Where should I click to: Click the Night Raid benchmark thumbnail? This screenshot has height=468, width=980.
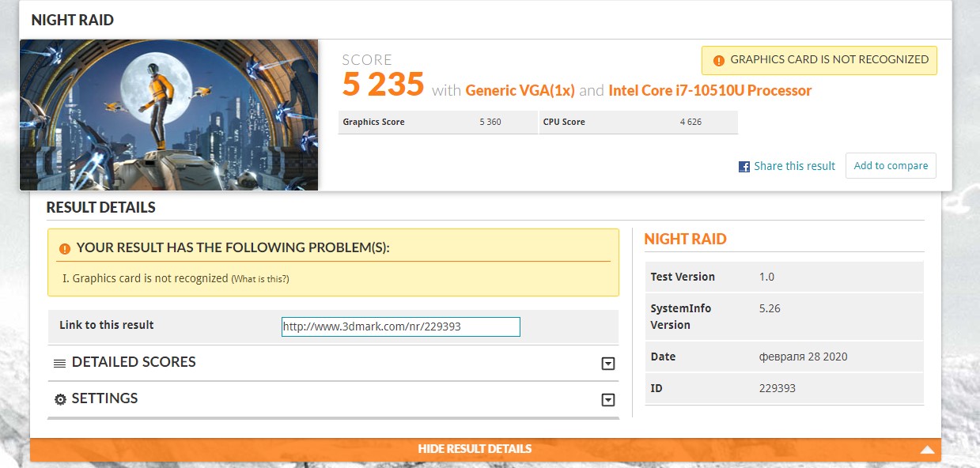coord(168,115)
